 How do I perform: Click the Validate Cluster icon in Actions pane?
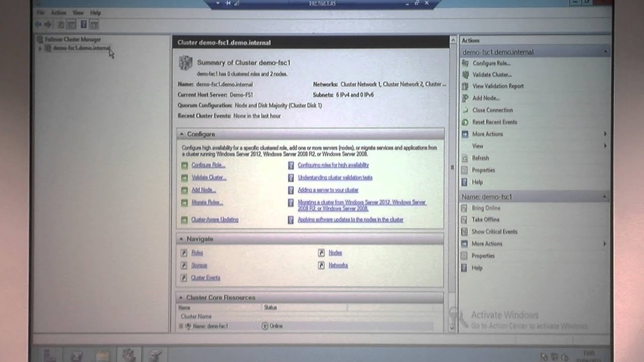click(x=464, y=74)
